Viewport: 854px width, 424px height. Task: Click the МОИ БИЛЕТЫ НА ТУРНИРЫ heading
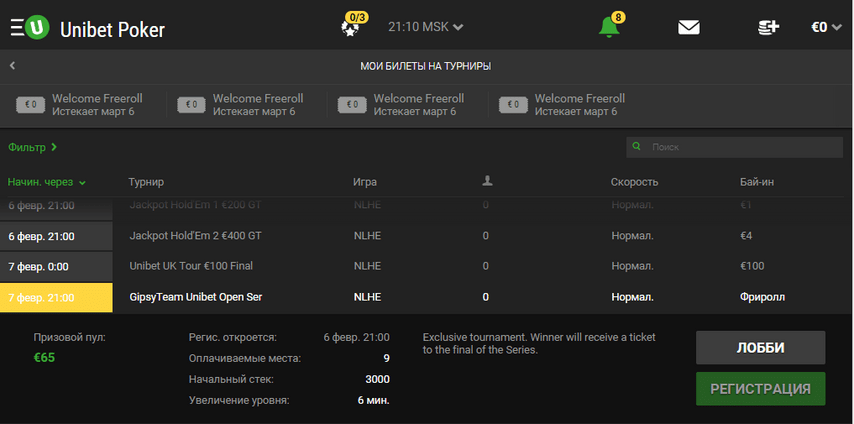(426, 66)
